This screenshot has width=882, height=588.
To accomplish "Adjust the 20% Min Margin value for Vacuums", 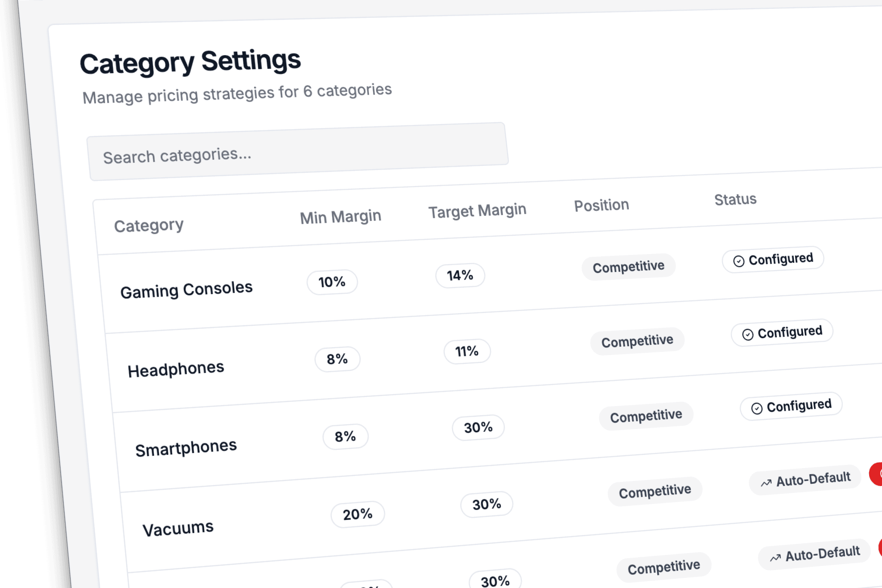I will 358,514.
